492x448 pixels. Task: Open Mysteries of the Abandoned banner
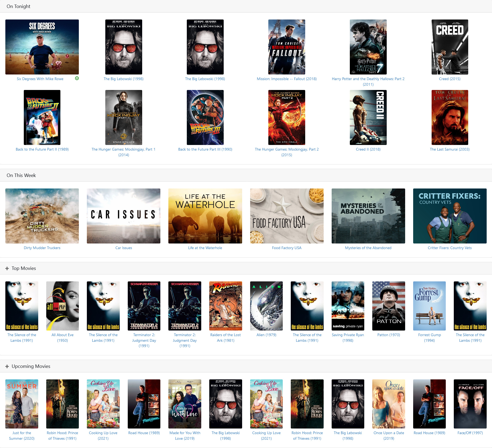(x=368, y=216)
